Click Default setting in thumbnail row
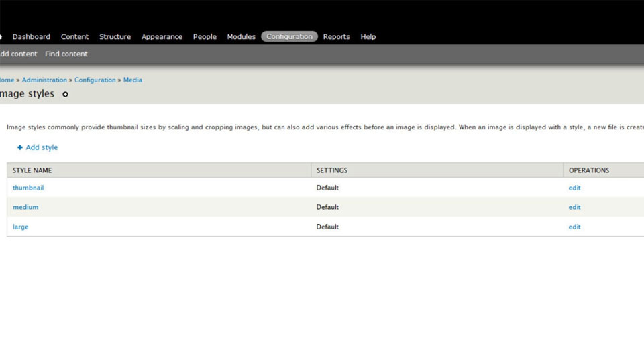Screen dimensions: 644x362 pos(327,188)
